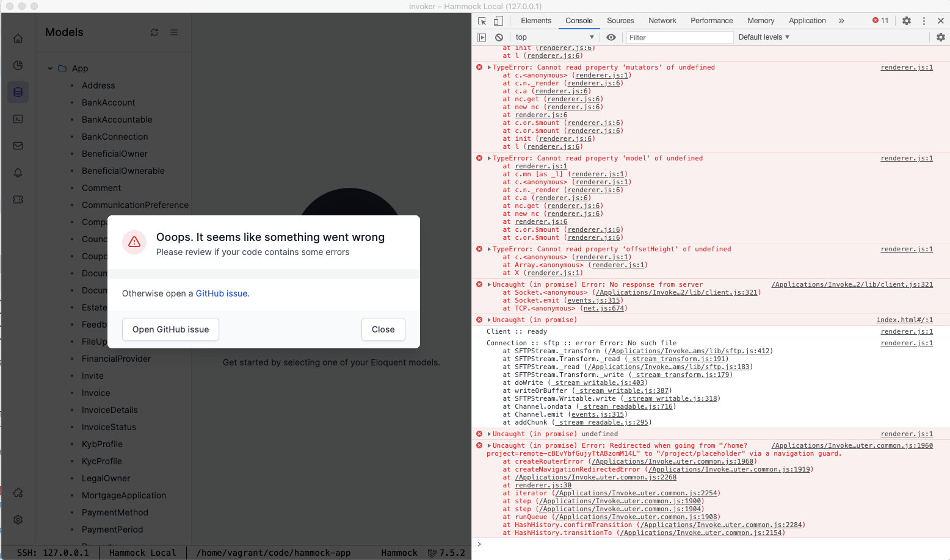
Task: Refresh the Models list
Action: 154,32
